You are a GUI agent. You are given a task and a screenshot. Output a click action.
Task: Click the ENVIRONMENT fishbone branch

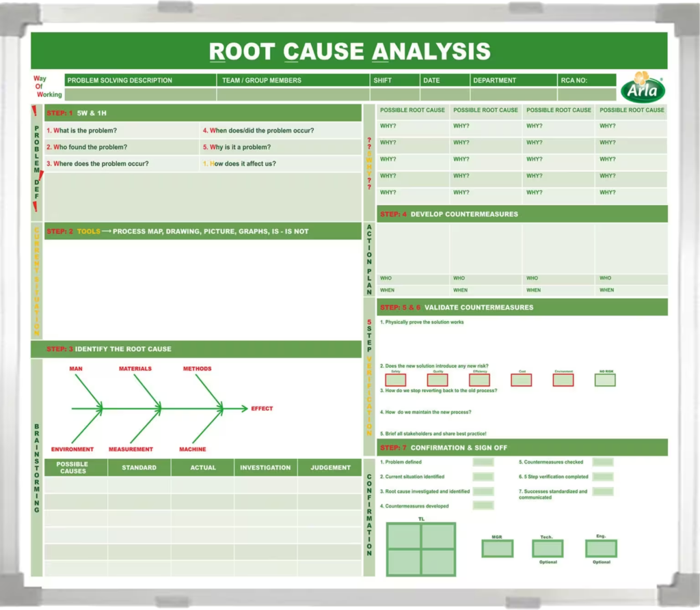point(72,449)
